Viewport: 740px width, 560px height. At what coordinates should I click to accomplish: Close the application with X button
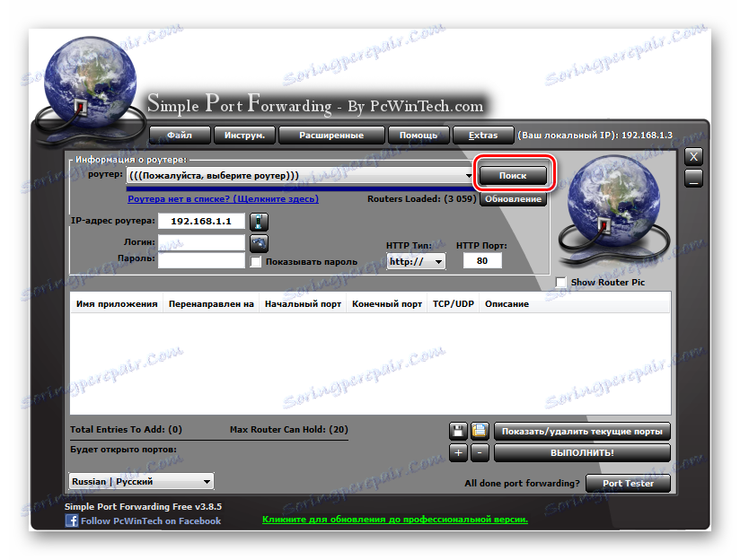point(693,157)
